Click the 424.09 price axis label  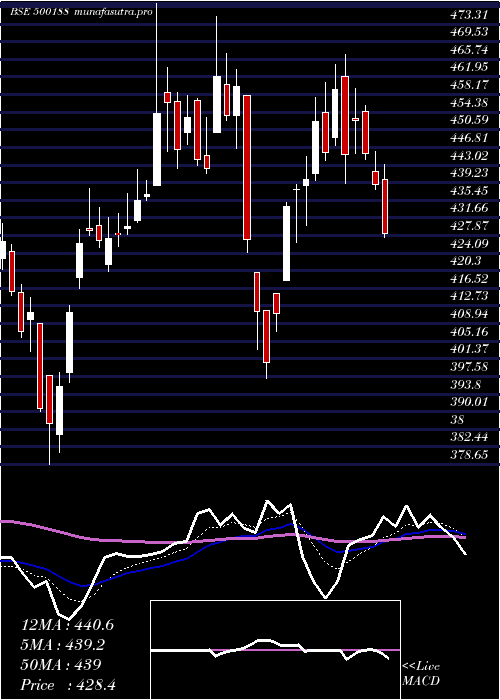[467, 244]
